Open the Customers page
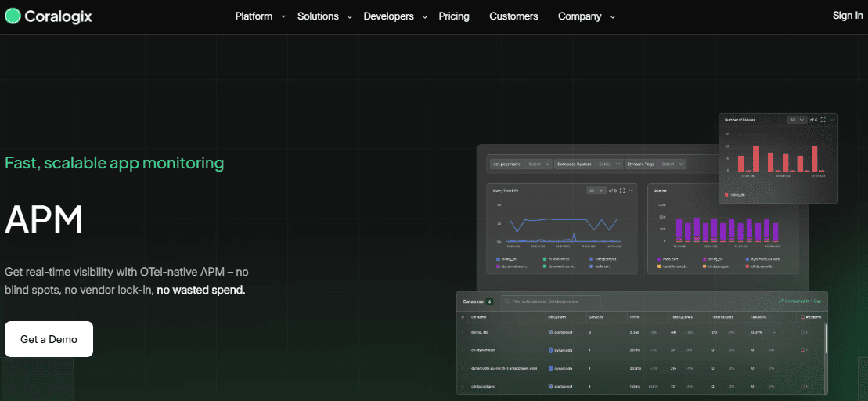 [x=513, y=16]
